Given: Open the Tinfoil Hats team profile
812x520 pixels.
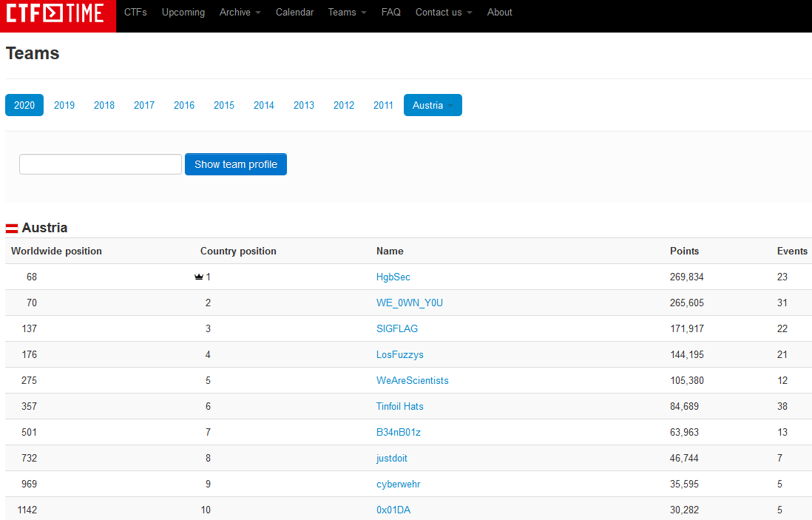Looking at the screenshot, I should (x=400, y=406).
